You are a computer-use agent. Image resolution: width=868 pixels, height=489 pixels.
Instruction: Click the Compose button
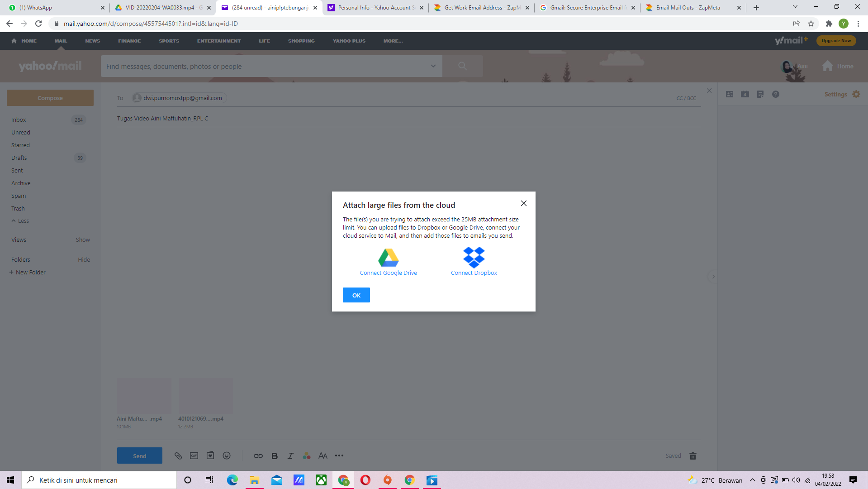(50, 98)
